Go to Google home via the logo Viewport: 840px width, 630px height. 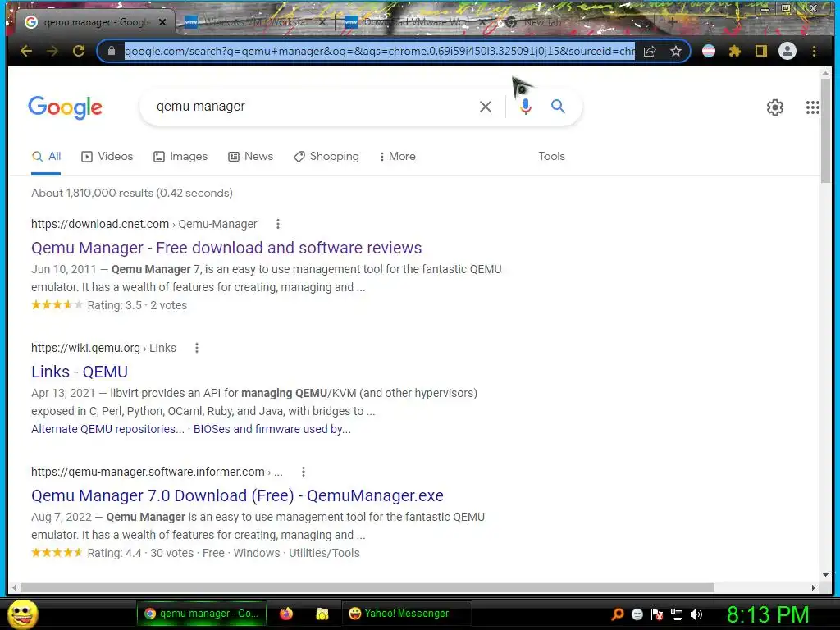pos(65,107)
